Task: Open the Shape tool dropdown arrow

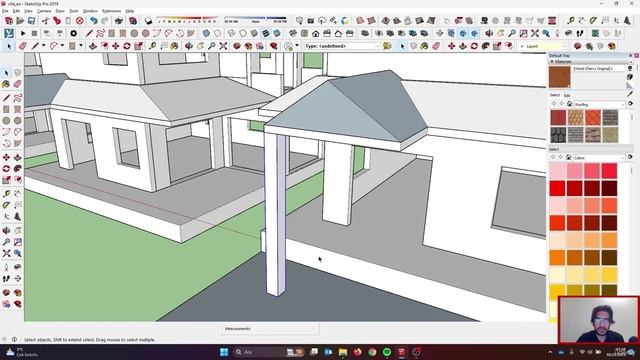Action: pyautogui.click(x=81, y=46)
